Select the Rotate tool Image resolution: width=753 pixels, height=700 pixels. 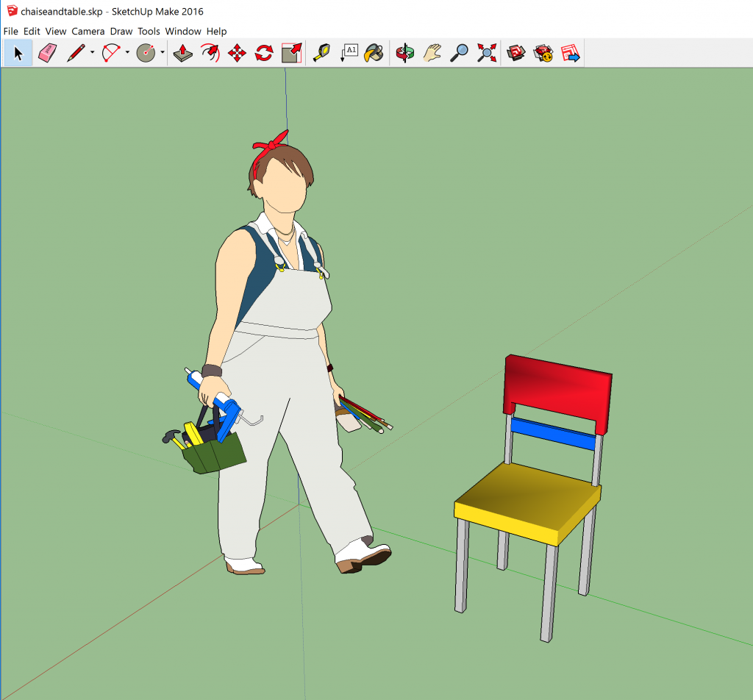tap(264, 53)
